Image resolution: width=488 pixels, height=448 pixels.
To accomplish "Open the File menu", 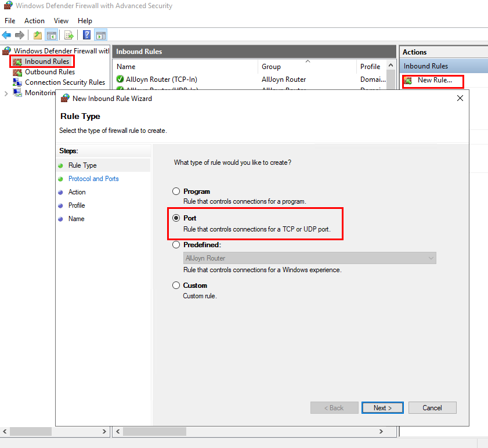I will [x=10, y=21].
